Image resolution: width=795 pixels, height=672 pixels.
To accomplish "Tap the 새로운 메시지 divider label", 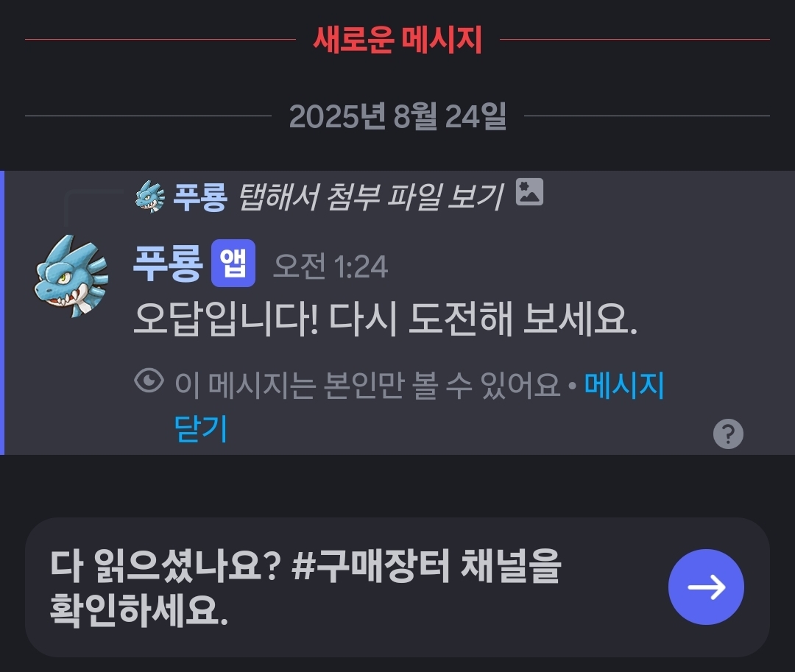I will [397, 40].
